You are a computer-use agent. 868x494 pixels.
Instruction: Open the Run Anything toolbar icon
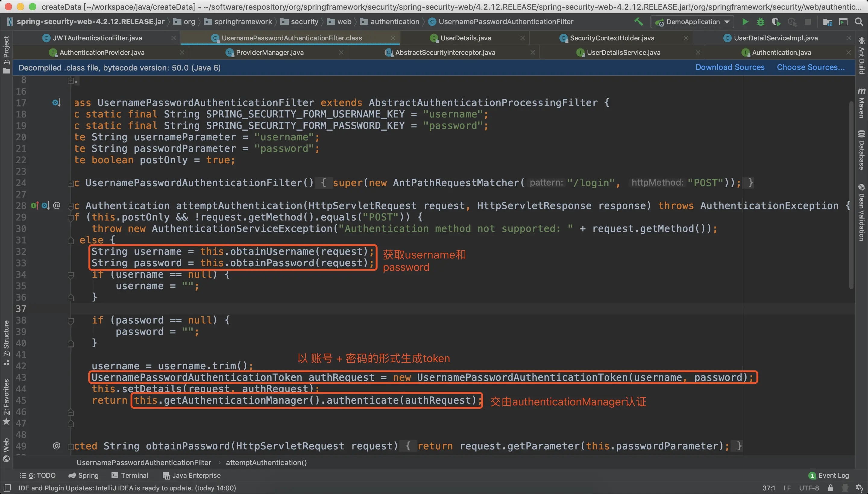pyautogui.click(x=843, y=22)
